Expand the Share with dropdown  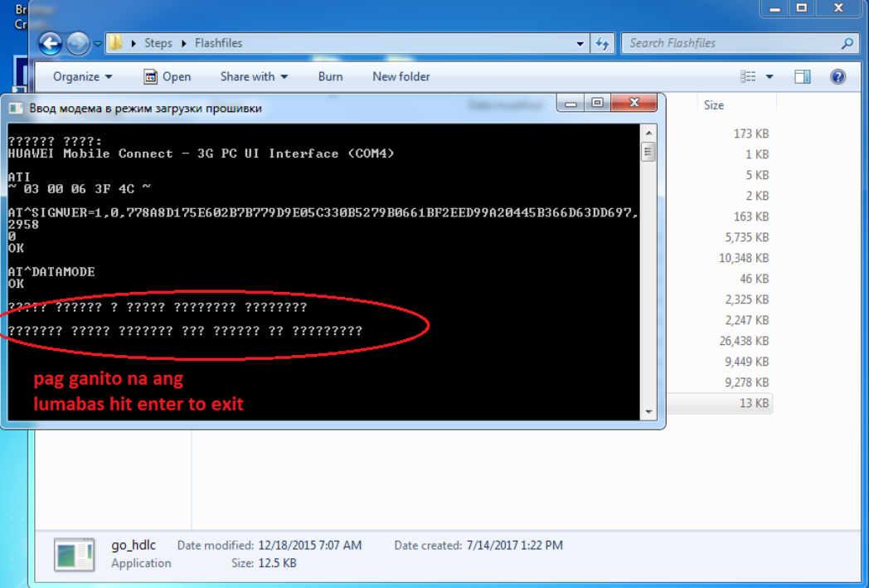pos(253,76)
